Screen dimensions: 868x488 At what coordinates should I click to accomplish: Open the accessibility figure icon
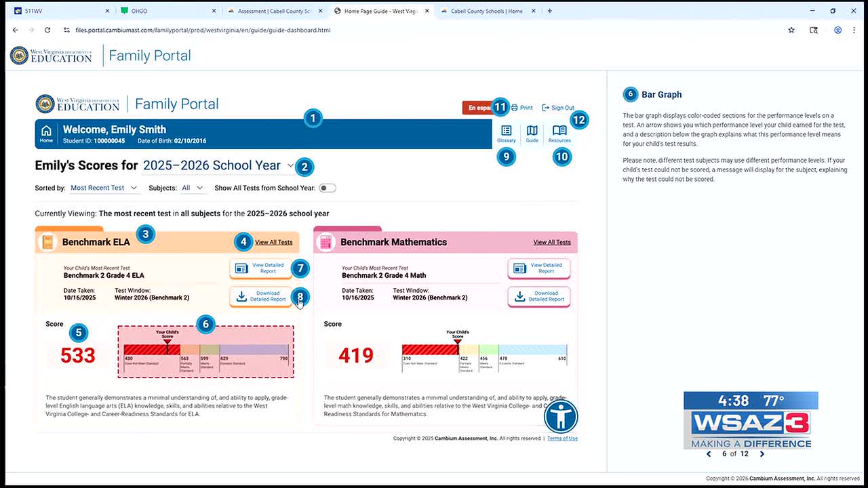pyautogui.click(x=561, y=416)
